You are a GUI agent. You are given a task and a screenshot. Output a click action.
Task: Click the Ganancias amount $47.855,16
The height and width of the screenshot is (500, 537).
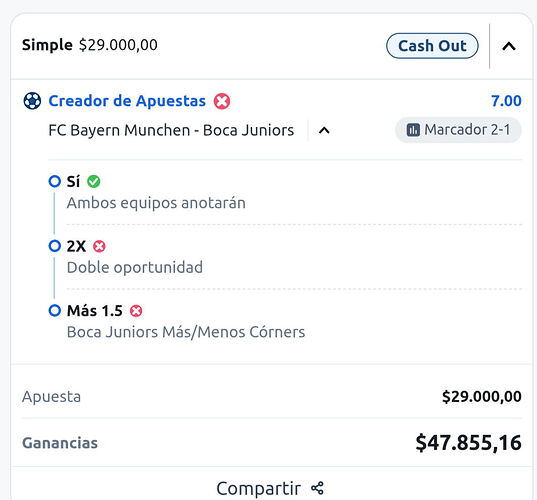(x=469, y=443)
